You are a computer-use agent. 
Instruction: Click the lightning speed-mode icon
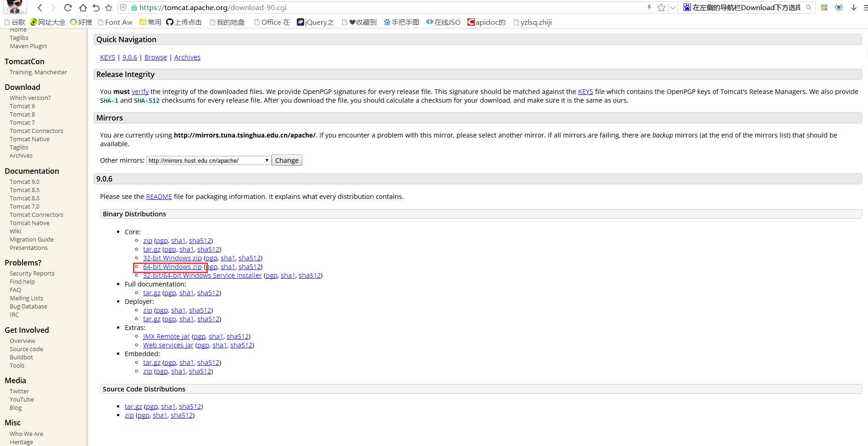tap(649, 7)
